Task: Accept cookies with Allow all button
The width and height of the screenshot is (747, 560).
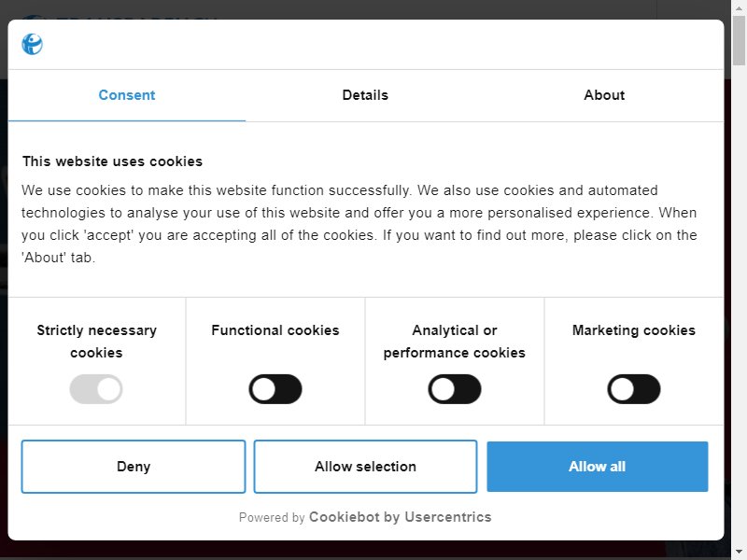Action: point(598,467)
